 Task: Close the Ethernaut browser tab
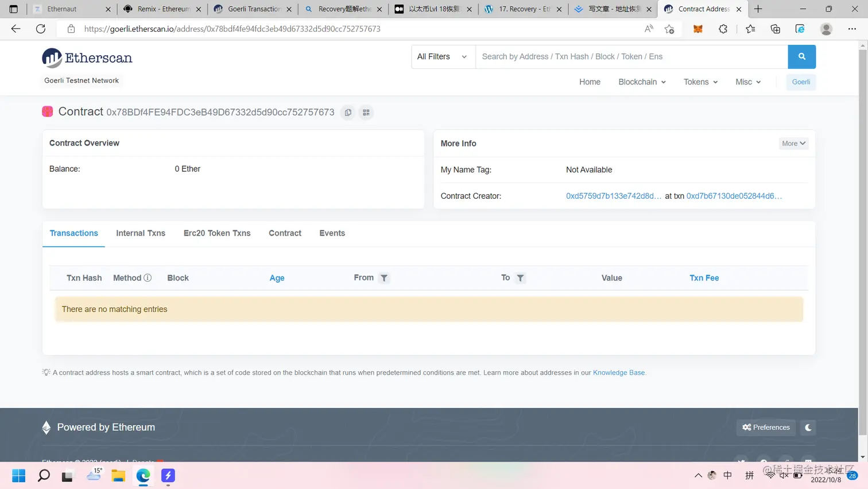point(108,9)
